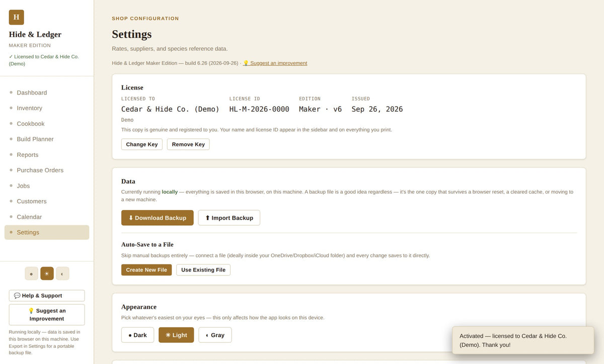Click the Change Key button
The image size is (604, 364).
pos(142,144)
